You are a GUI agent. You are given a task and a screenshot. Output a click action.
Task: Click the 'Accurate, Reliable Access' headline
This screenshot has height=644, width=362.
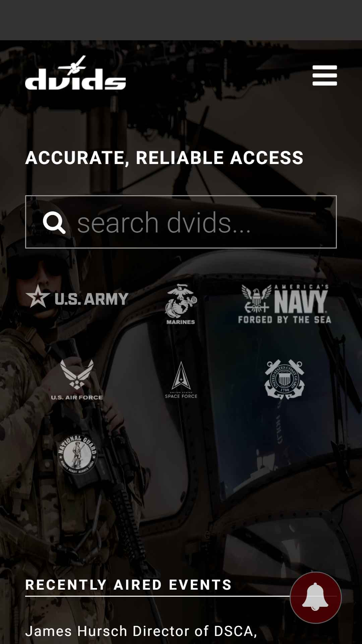coord(164,158)
